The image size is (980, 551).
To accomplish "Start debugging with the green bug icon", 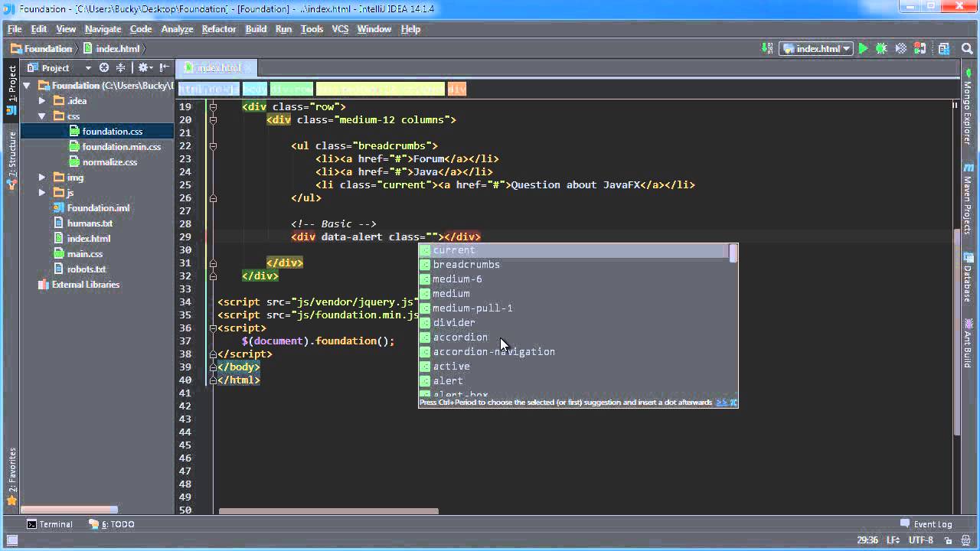I will point(881,48).
